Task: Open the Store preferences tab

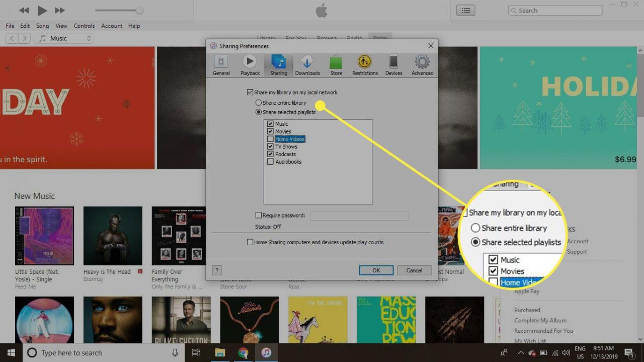Action: [336, 65]
